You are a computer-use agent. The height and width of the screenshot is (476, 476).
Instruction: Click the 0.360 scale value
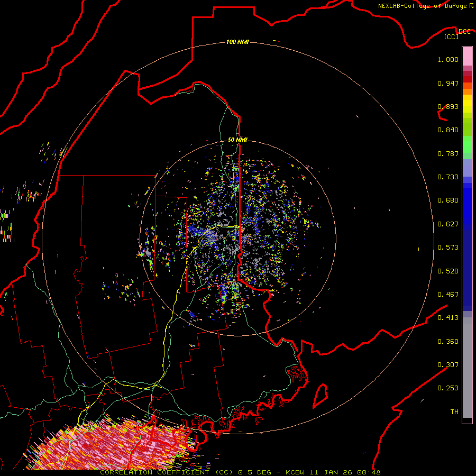point(448,342)
